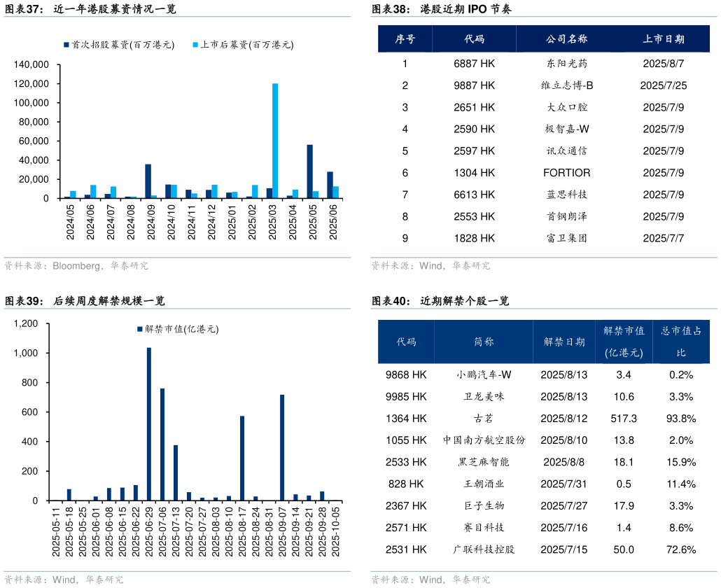Image resolution: width=721 pixels, height=588 pixels.
Task: Sort by the 公司名称 column header
Action: [x=566, y=39]
